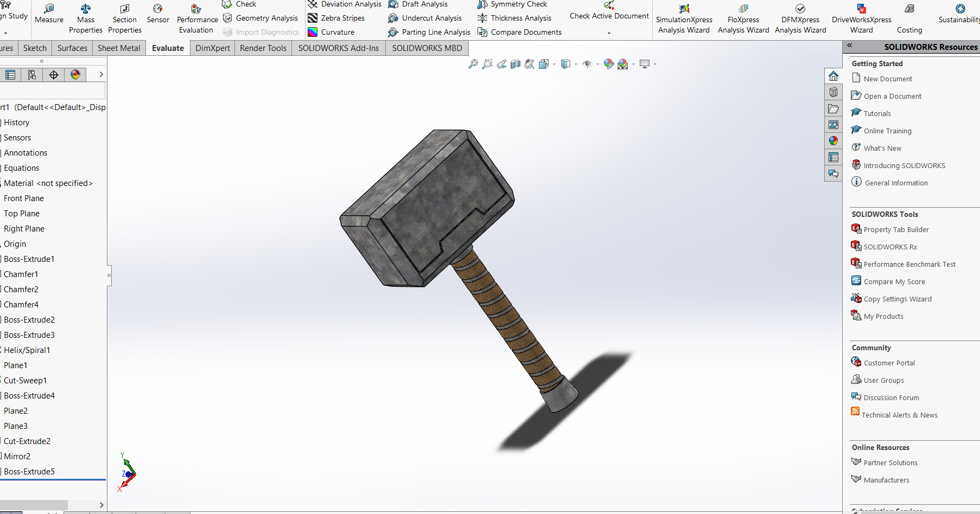980x514 pixels.
Task: Open the Design Library task pane tab
Action: [x=833, y=92]
